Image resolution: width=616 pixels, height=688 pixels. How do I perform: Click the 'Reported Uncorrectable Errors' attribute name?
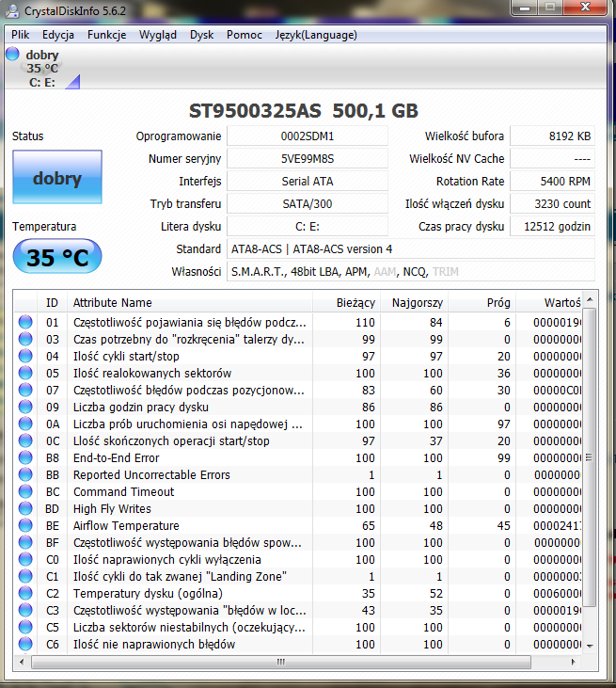coord(151,474)
